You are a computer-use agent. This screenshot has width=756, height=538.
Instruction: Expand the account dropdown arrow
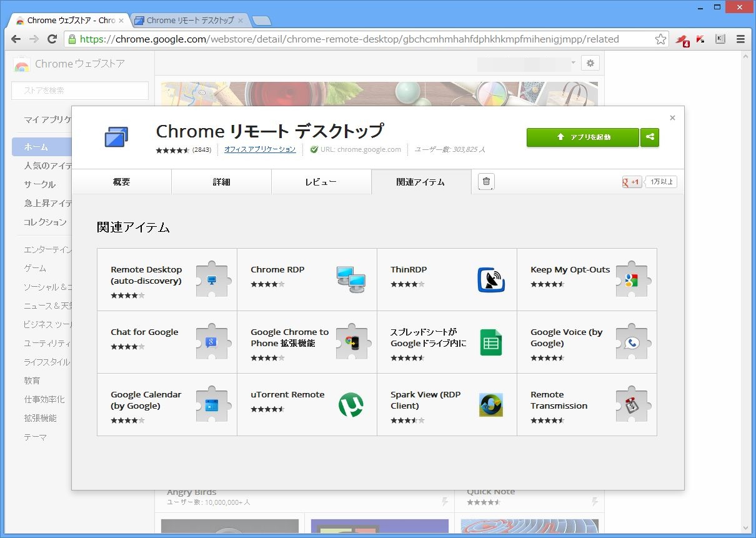pos(573,63)
